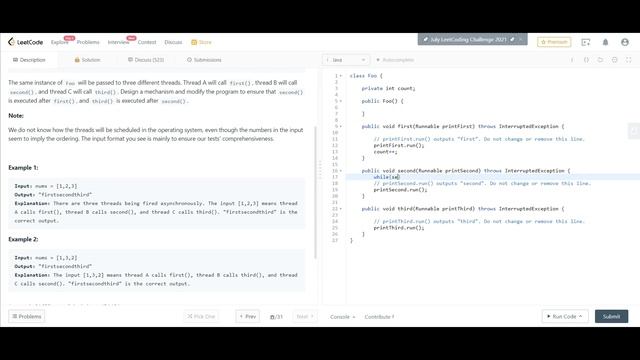Screen dimensions: 640x360
Task: Click the 'private int count;' code line
Action: (388, 89)
